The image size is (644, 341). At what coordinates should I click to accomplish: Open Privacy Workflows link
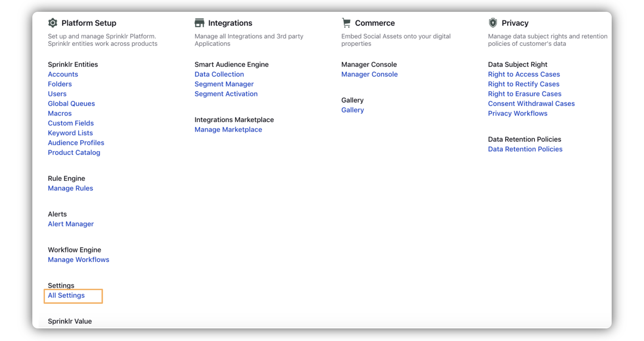click(x=518, y=114)
